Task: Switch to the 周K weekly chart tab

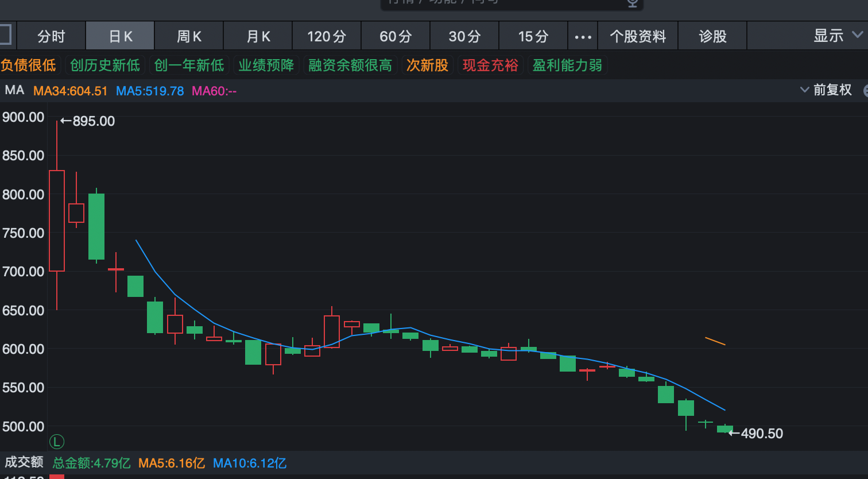Action: 188,36
